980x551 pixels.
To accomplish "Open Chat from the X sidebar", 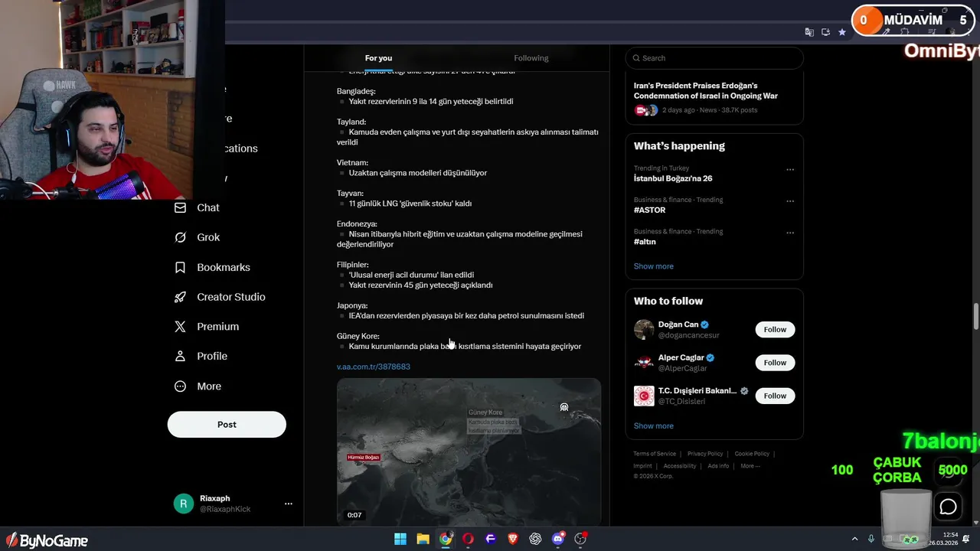I will point(197,207).
